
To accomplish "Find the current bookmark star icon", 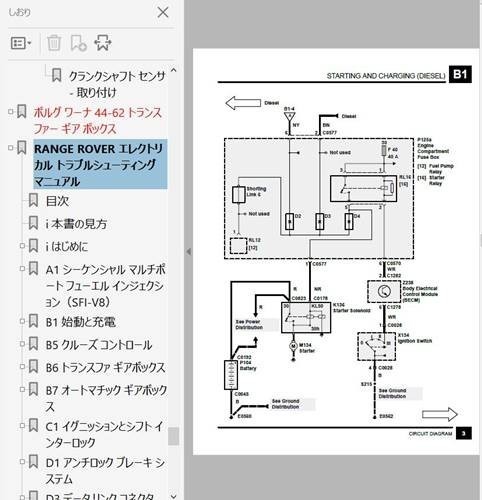I will pyautogui.click(x=103, y=43).
